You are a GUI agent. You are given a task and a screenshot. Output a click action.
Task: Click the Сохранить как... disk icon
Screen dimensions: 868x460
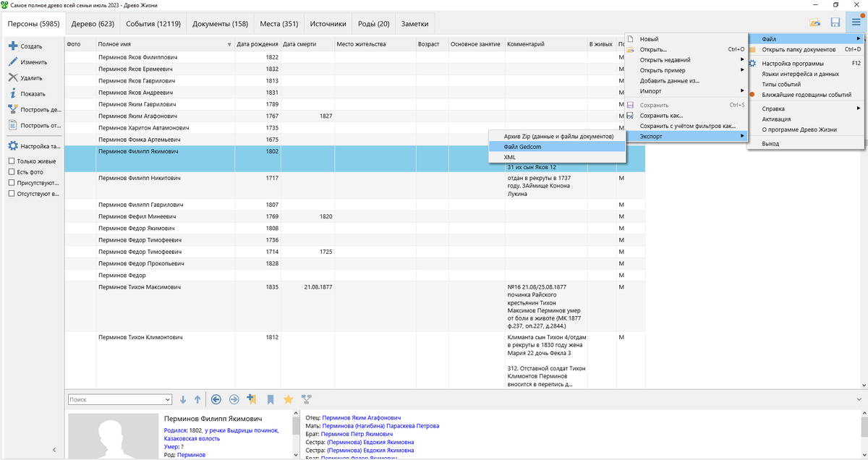click(630, 116)
